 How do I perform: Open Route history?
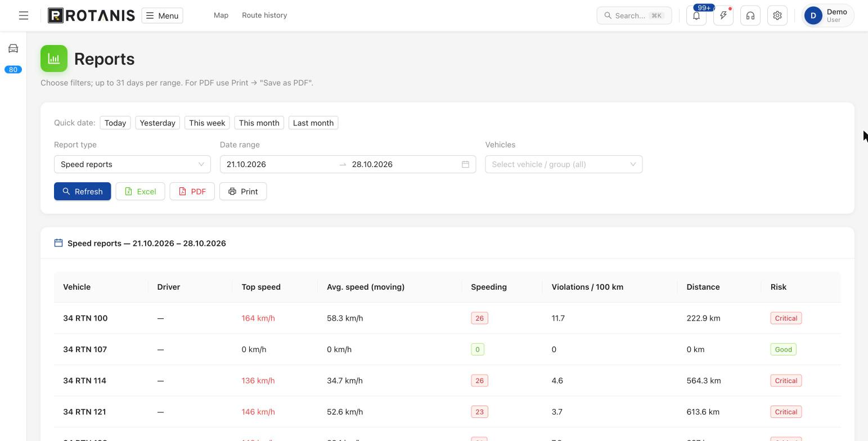(x=264, y=15)
